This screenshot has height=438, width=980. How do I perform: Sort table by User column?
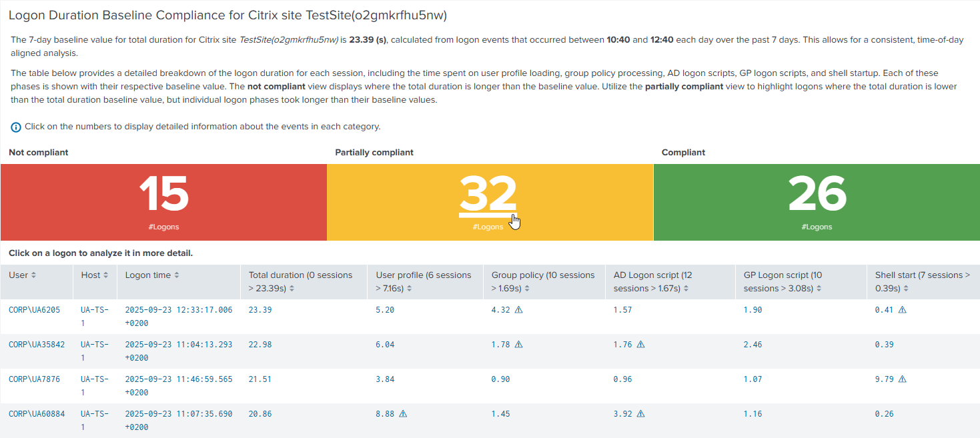tap(34, 275)
